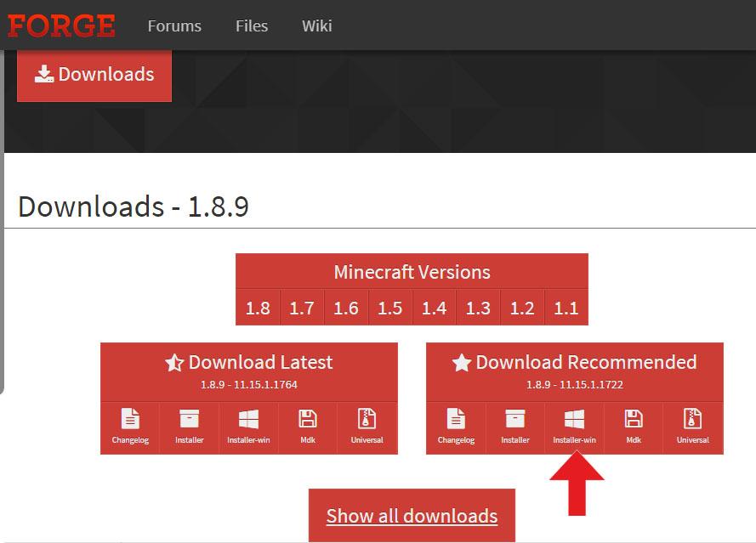Open the Wiki navigation link

(316, 25)
